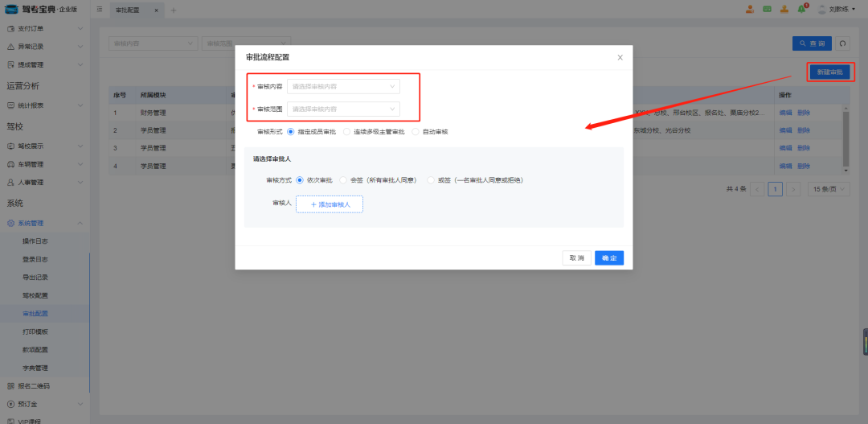Click 编辑 link in row 1
Image resolution: width=868 pixels, height=424 pixels.
785,113
